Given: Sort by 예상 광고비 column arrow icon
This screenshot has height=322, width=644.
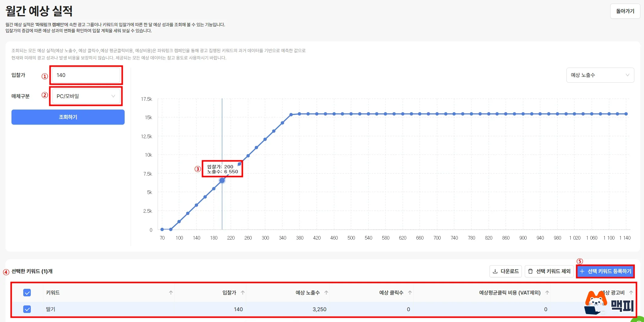Looking at the screenshot, I should 631,293.
